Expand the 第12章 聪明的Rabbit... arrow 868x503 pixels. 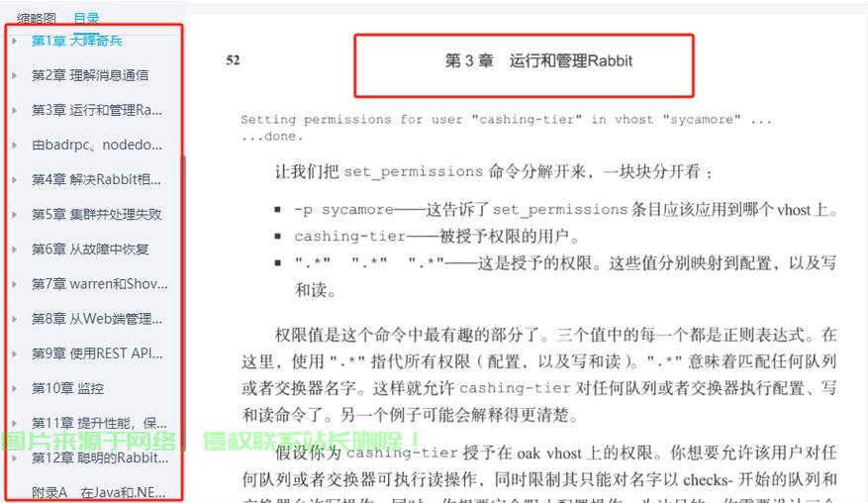tap(15, 458)
